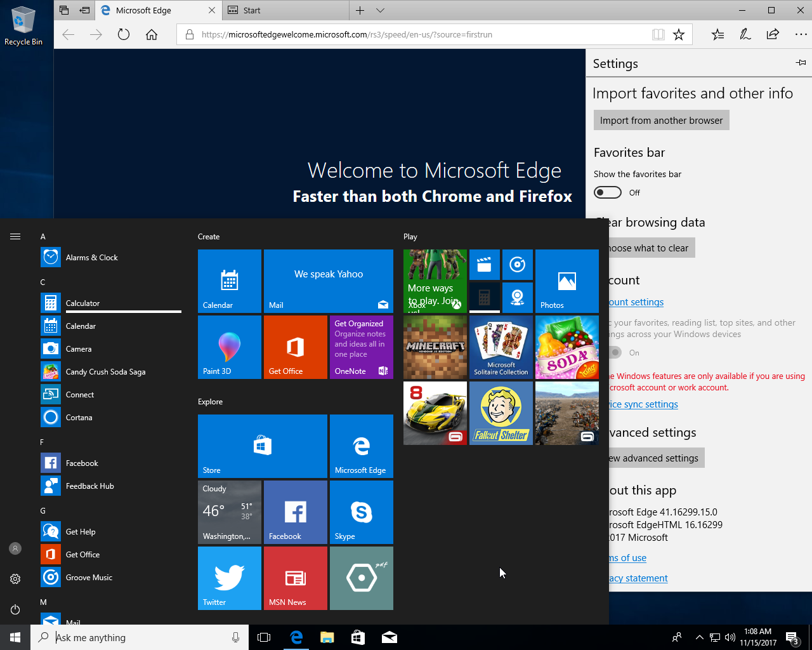Open Camera app in the Start list
This screenshot has height=650, width=812.
click(x=110, y=349)
